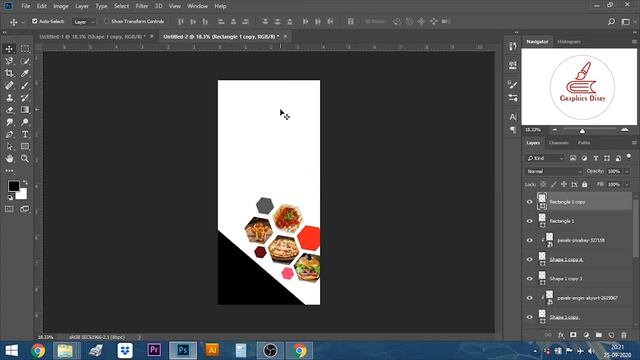This screenshot has width=640, height=360.
Task: Open Illustrator from the taskbar
Action: coord(212,351)
